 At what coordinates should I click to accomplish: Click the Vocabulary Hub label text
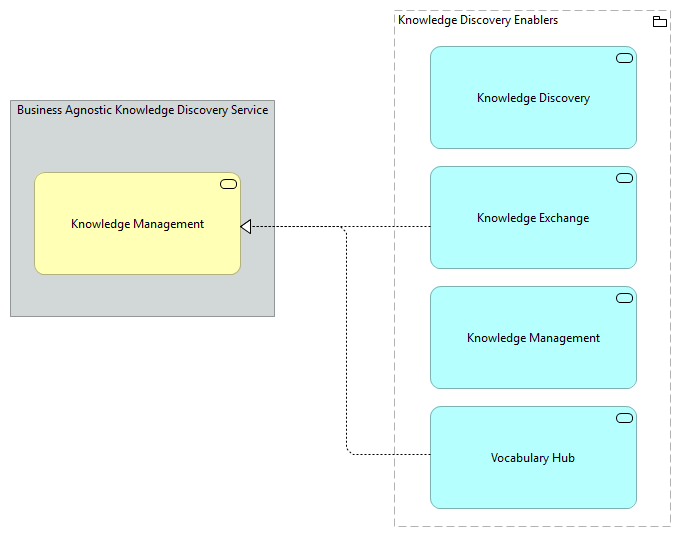coord(533,458)
